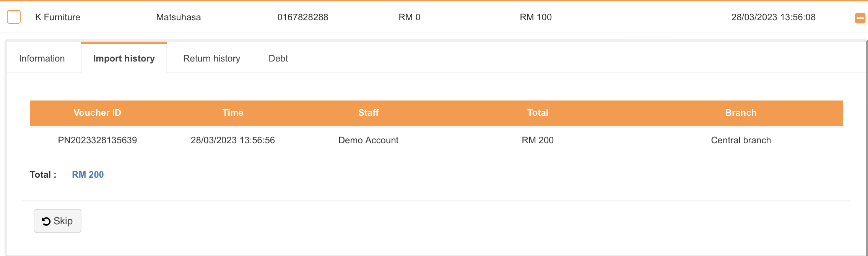868x256 pixels.
Task: Go to the Debt tab
Action: (278, 58)
